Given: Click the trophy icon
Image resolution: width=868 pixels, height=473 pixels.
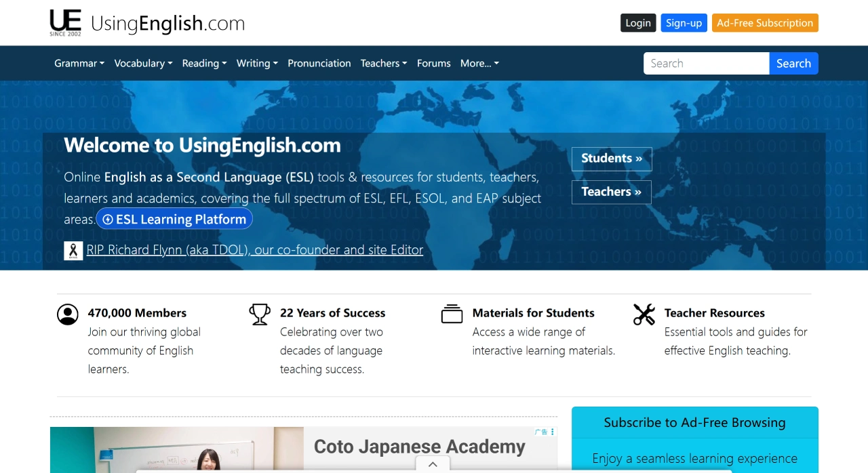Looking at the screenshot, I should coord(260,314).
